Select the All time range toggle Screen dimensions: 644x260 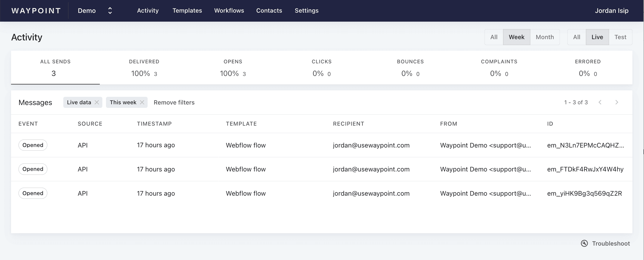pos(494,37)
